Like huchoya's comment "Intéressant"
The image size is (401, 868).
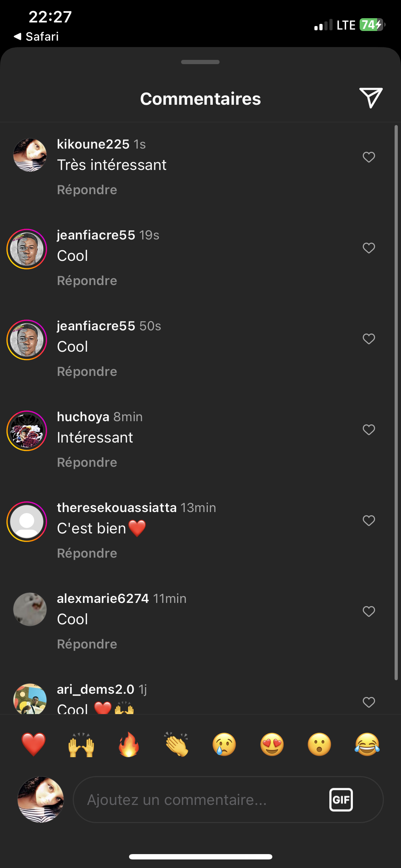point(369,430)
